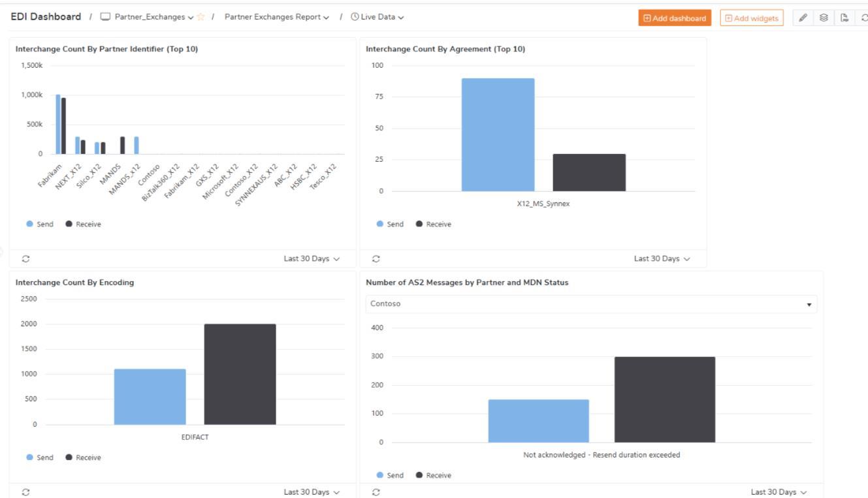Image resolution: width=868 pixels, height=498 pixels.
Task: Open Last 30 Days selector on the Agreement chart
Action: pyautogui.click(x=661, y=258)
